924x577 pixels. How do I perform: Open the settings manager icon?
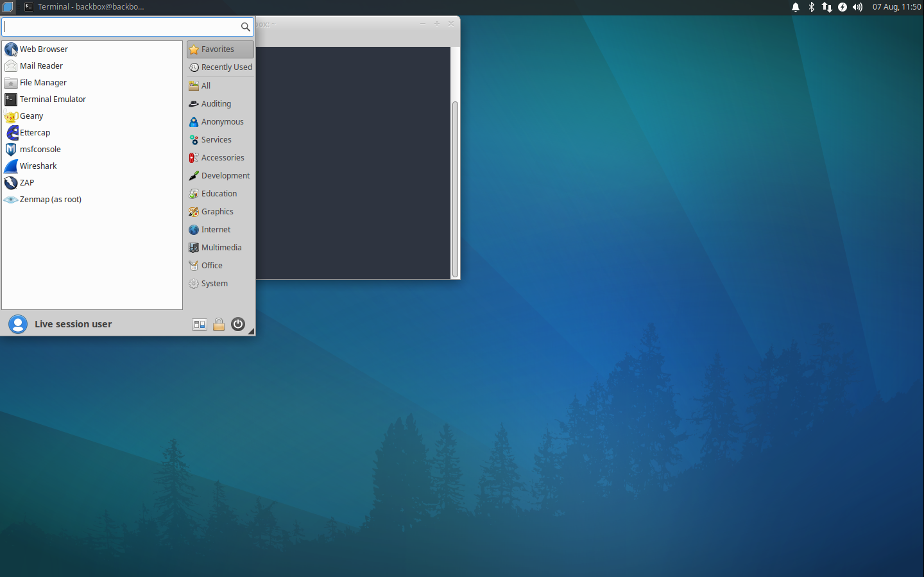200,324
